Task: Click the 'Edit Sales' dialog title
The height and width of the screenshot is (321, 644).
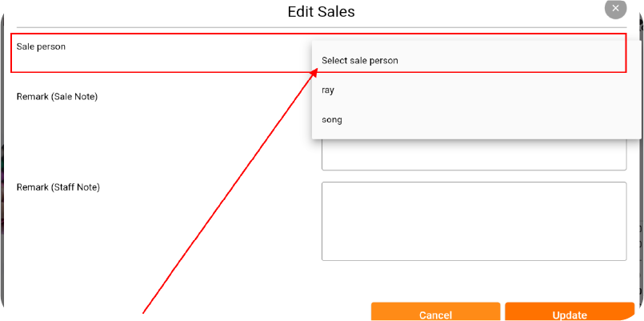Action: tap(321, 11)
